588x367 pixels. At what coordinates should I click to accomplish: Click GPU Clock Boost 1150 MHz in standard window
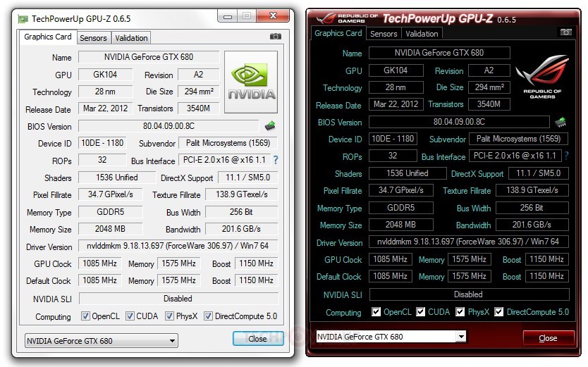(256, 263)
